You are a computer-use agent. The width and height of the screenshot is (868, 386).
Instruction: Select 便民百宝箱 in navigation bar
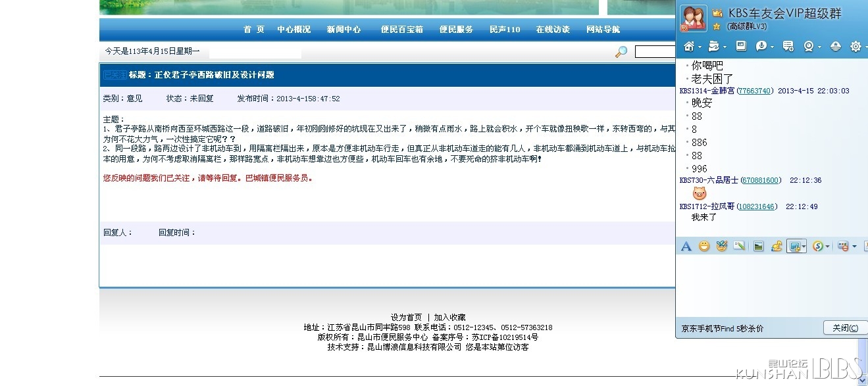[401, 30]
